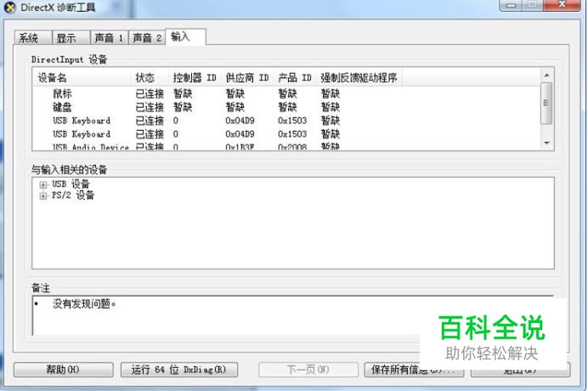Screen dimensions: 588x391
Task: Switch to the 显示 tab
Action: 71,38
